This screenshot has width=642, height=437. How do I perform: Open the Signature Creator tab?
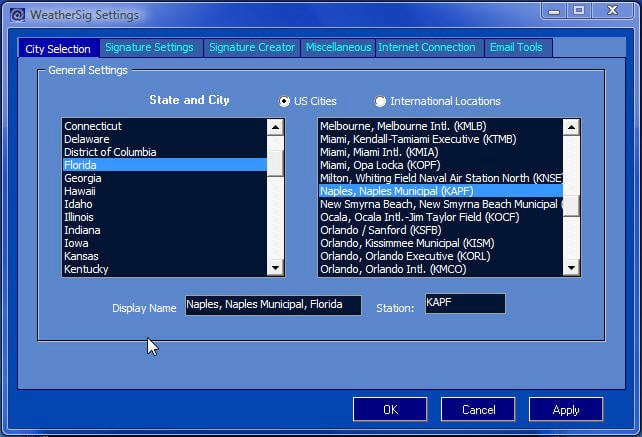(251, 48)
